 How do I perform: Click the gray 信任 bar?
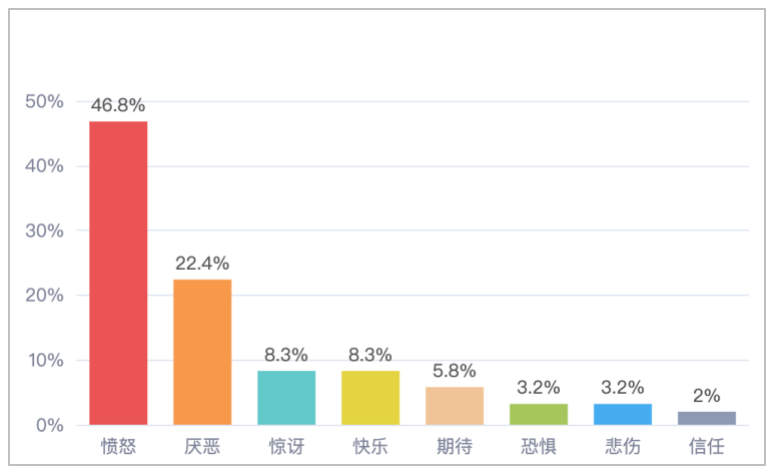tap(706, 418)
